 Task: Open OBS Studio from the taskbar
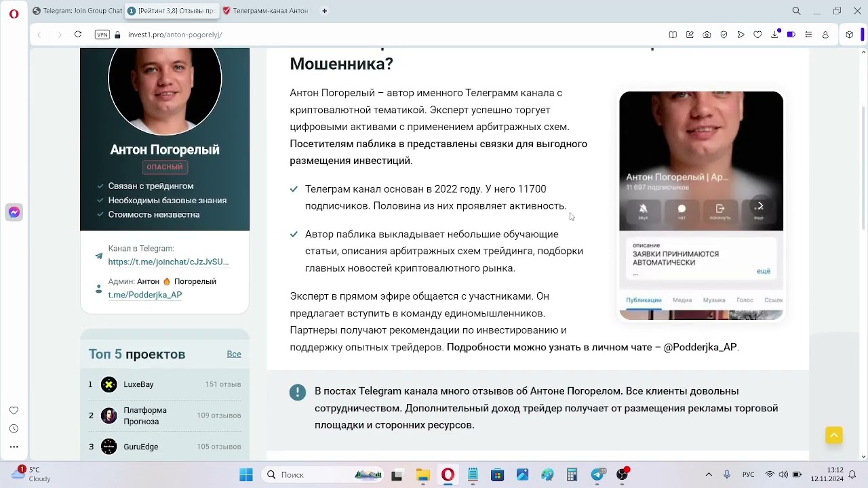coord(622,474)
